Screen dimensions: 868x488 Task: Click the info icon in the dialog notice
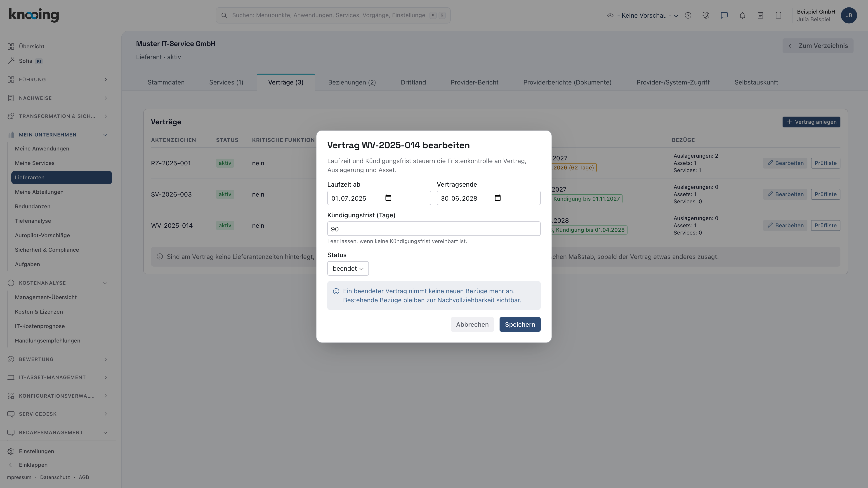pyautogui.click(x=336, y=291)
